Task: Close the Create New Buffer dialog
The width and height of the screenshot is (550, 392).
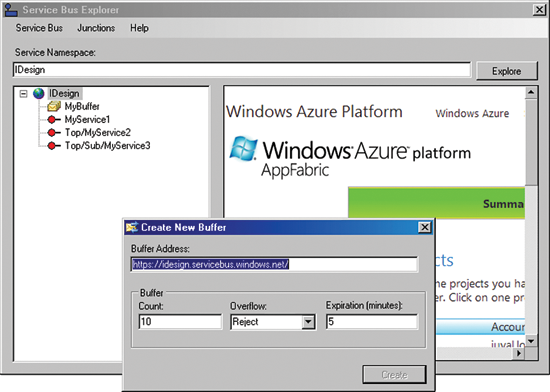Action: coord(424,228)
